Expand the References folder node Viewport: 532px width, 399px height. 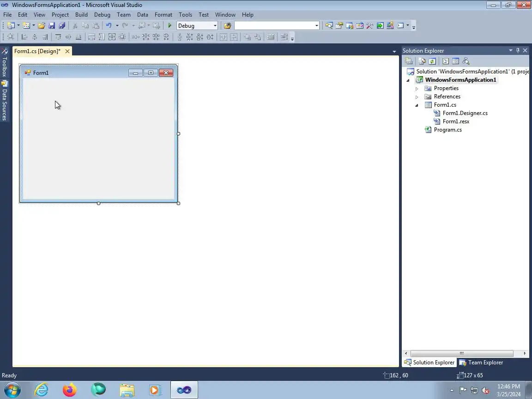(x=417, y=97)
